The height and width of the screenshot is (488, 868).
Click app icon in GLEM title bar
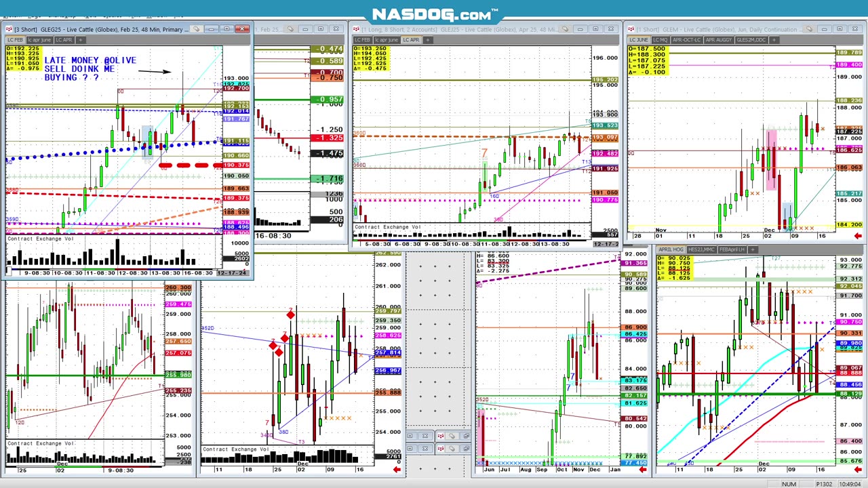tap(632, 29)
